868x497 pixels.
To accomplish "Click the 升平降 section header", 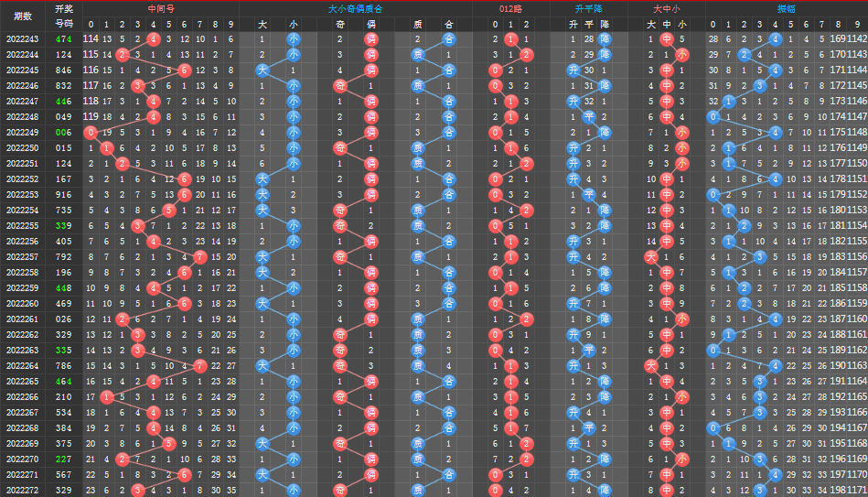I will tap(588, 9).
